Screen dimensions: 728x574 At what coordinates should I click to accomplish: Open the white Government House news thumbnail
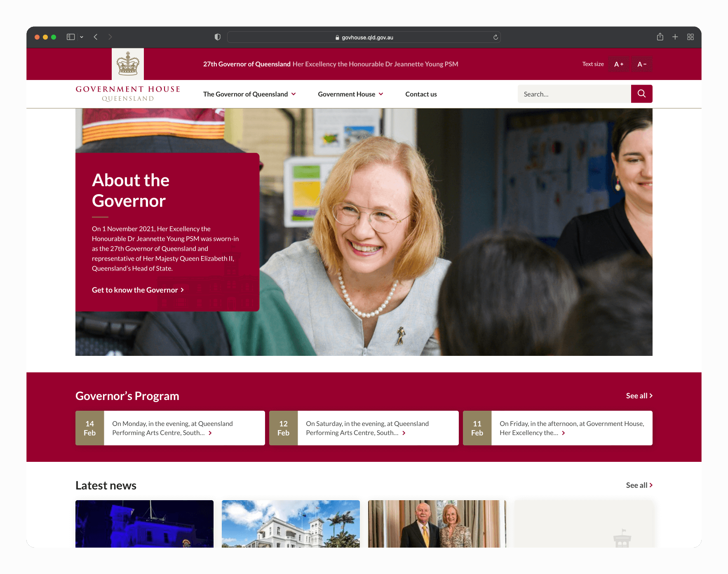tap(291, 524)
